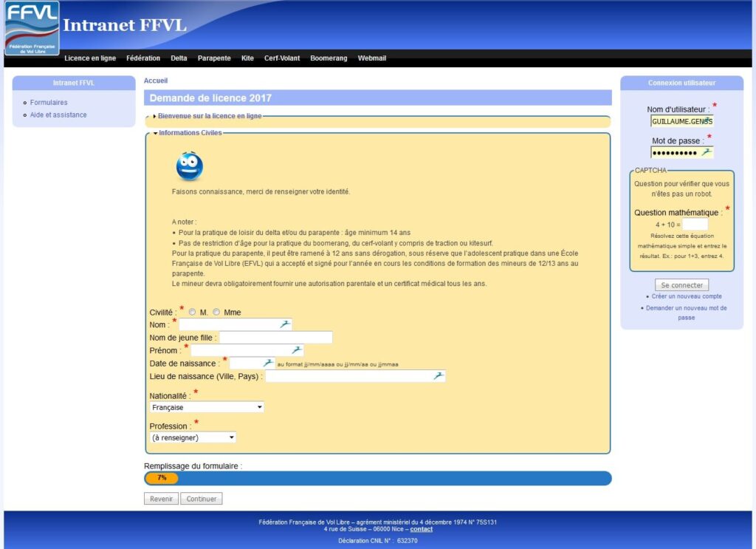The width and height of the screenshot is (756, 549).
Task: Click glider icon in Mot de passe field
Action: (707, 152)
